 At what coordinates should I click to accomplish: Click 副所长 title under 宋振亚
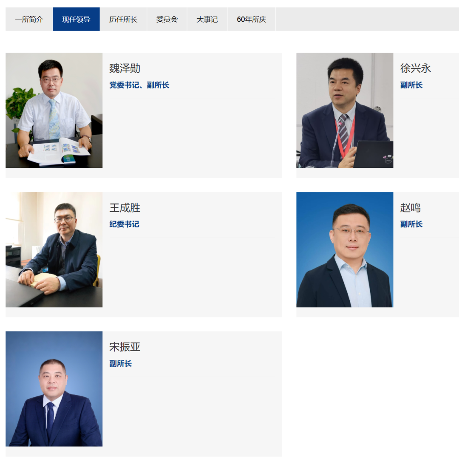tap(121, 363)
